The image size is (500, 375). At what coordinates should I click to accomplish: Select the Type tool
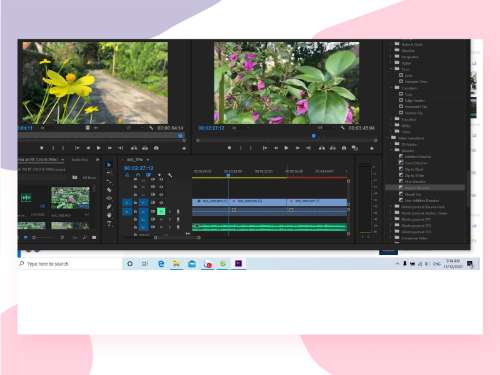tap(109, 224)
